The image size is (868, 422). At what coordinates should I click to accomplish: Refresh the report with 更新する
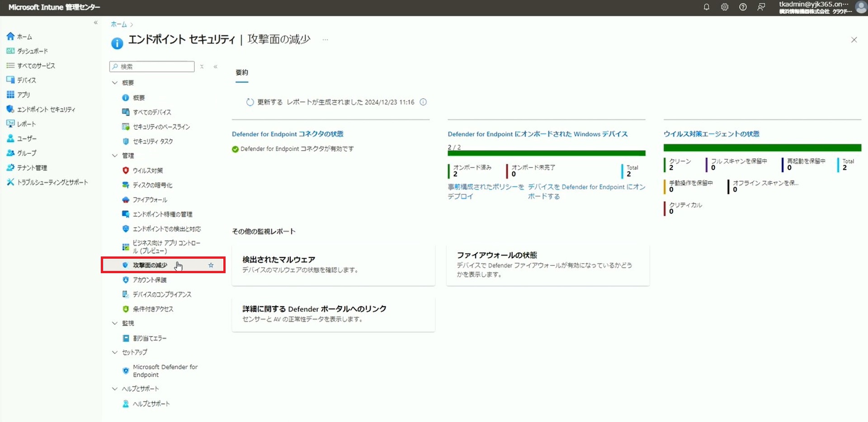click(264, 102)
